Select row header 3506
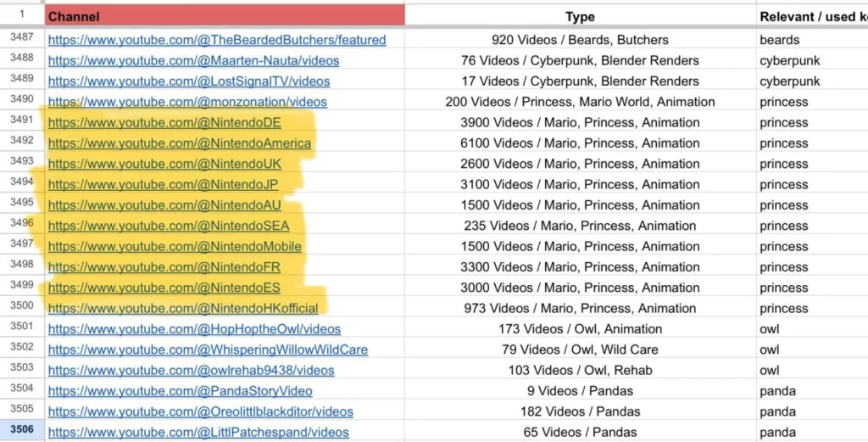The width and height of the screenshot is (868, 442). pos(22,429)
